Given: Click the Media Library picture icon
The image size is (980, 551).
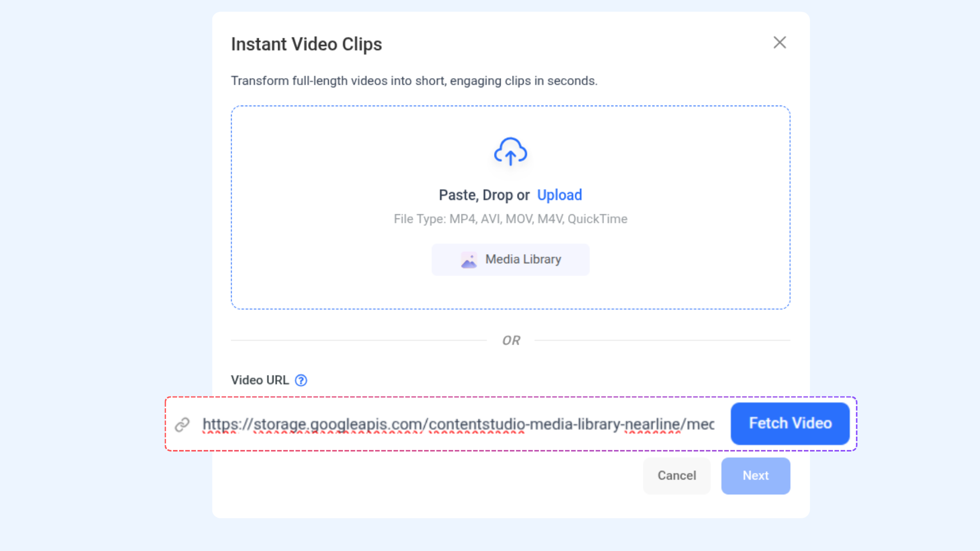Looking at the screenshot, I should click(469, 260).
